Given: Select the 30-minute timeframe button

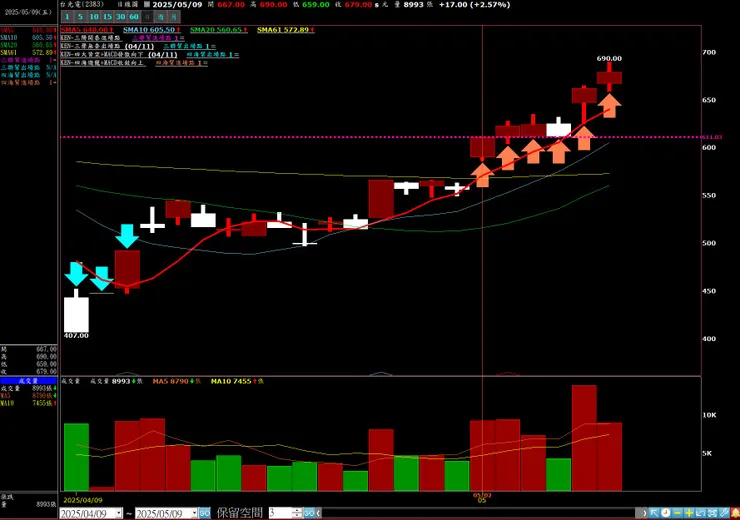Looking at the screenshot, I should (120, 17).
